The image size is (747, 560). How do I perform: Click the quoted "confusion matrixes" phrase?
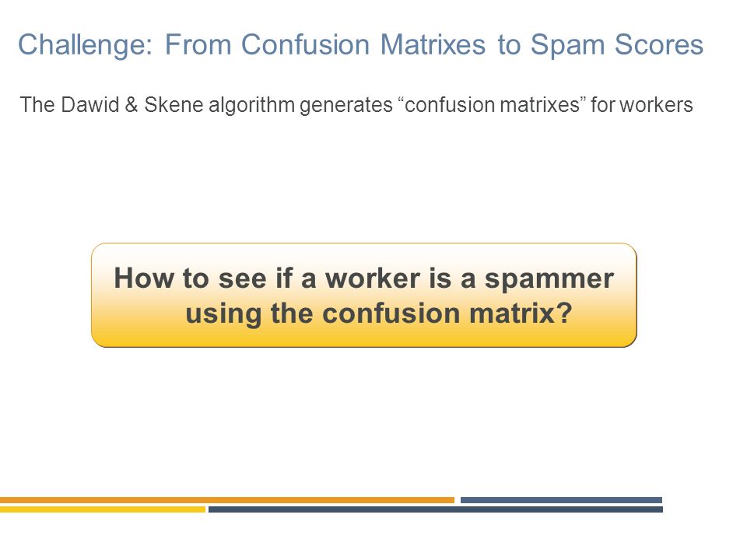click(x=492, y=105)
